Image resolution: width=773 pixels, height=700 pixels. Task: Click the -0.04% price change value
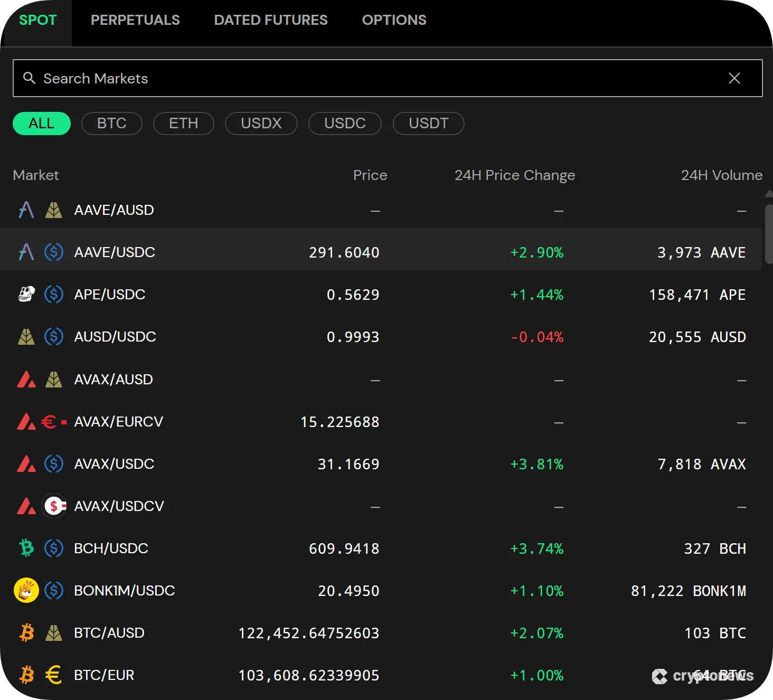point(537,337)
